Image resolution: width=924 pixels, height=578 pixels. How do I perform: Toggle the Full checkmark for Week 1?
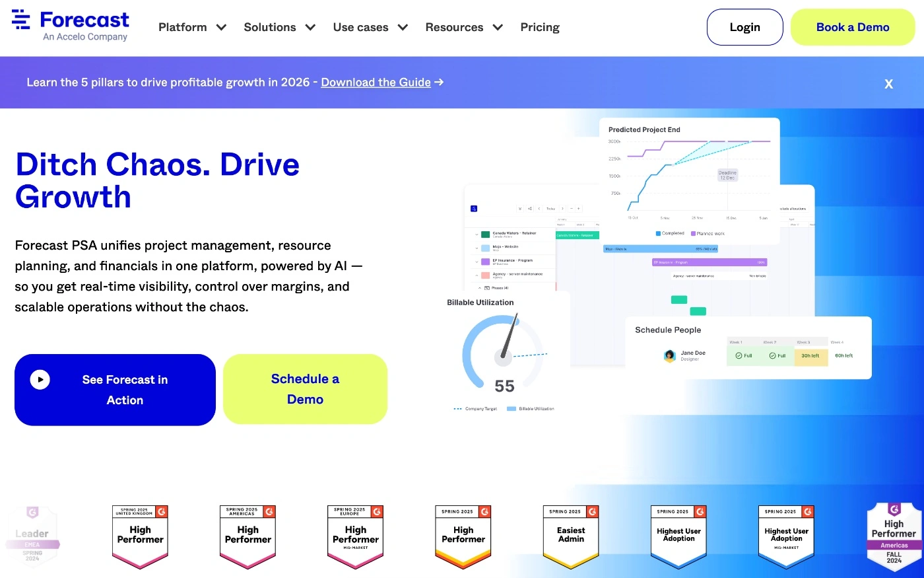click(x=738, y=356)
